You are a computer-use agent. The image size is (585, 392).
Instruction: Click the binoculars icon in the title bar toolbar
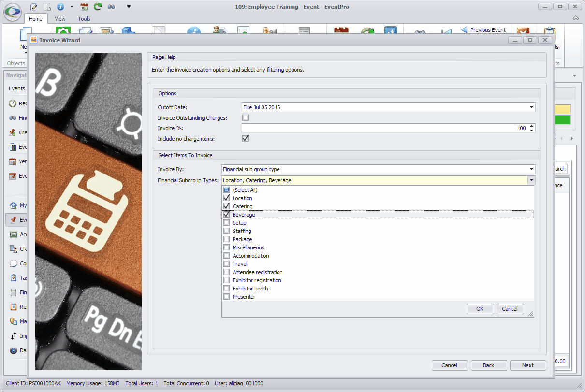point(111,7)
